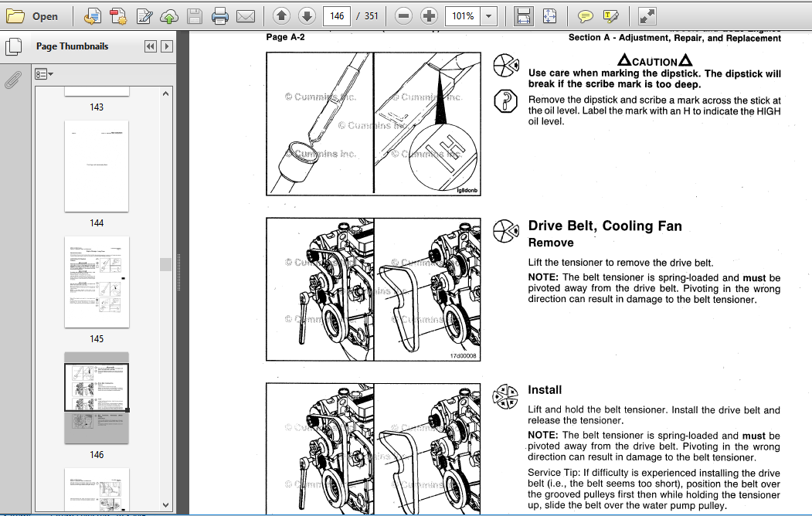Click the drive belt install illustration

tap(373, 449)
